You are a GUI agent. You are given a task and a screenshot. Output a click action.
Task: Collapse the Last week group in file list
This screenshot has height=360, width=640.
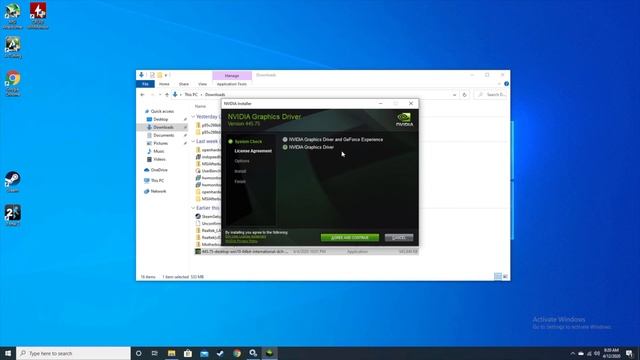pos(193,141)
